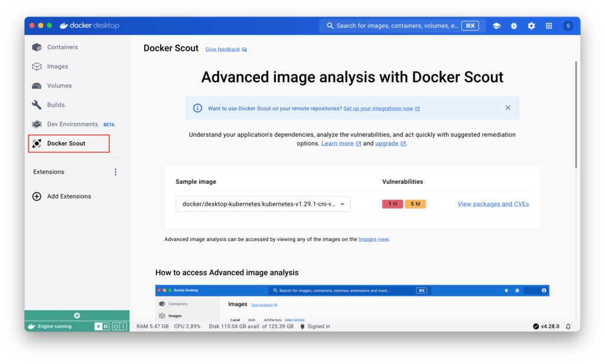The width and height of the screenshot is (605, 364).
Task: Click the Kubernetes icon above Engine running
Action: pos(77,316)
